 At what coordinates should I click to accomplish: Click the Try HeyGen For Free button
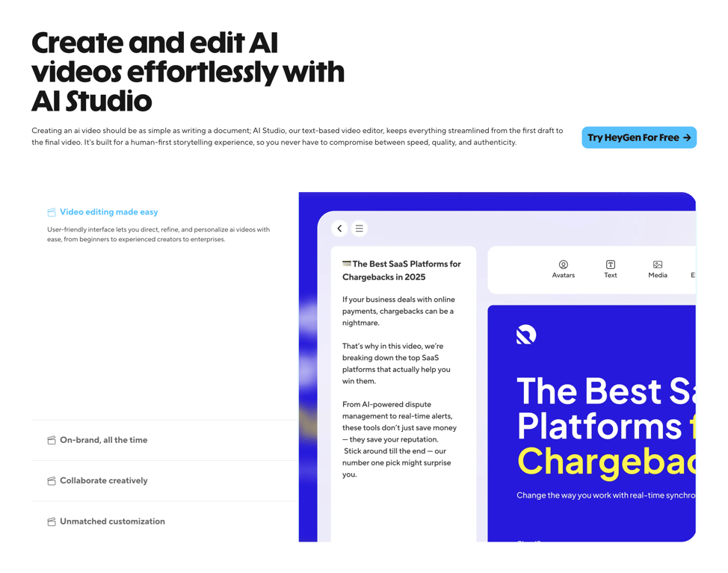[639, 137]
